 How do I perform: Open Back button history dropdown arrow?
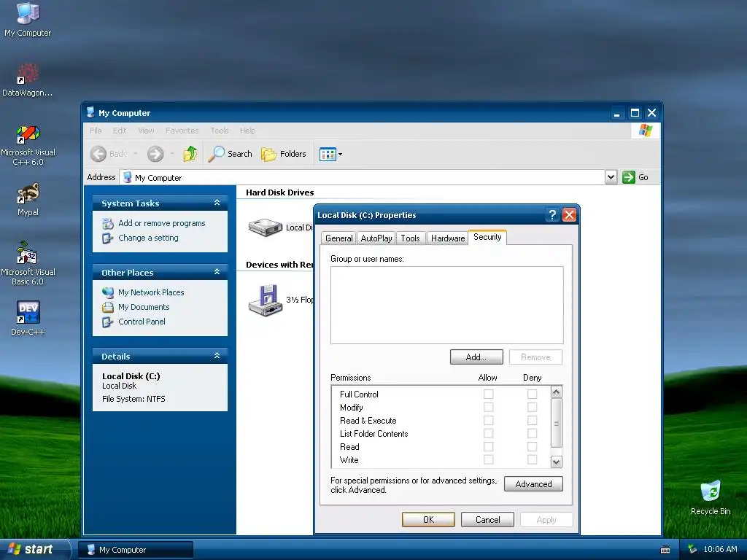tap(135, 154)
